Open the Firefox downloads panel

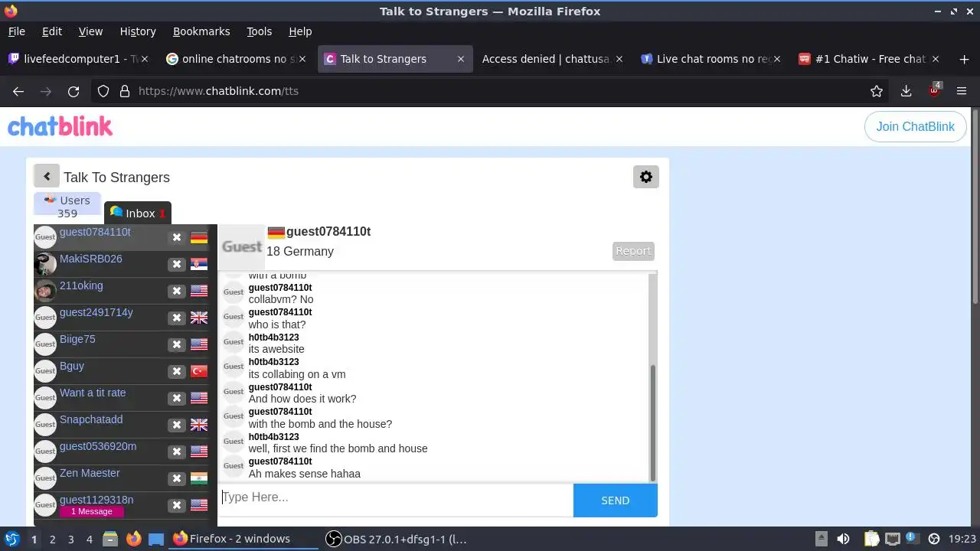[906, 91]
